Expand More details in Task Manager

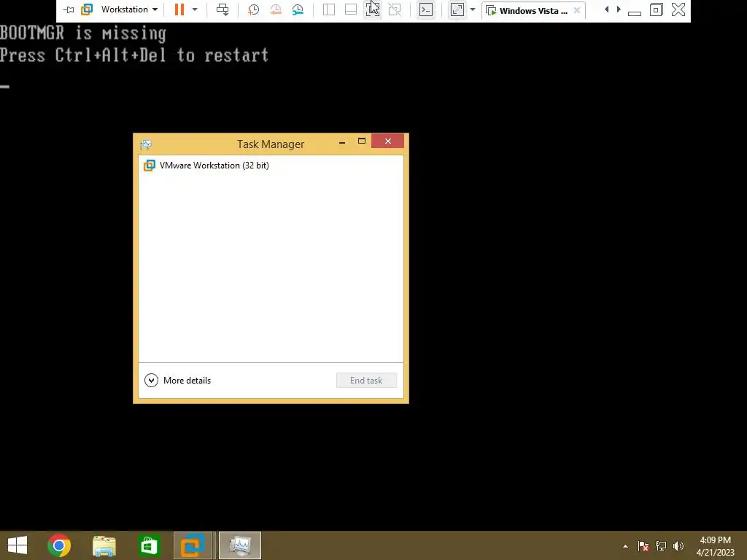tap(178, 380)
